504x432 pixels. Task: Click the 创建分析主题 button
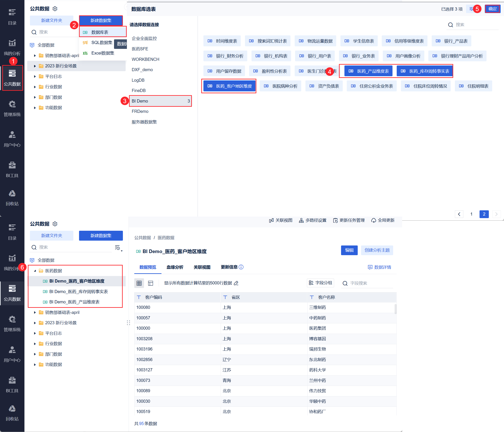click(x=377, y=250)
